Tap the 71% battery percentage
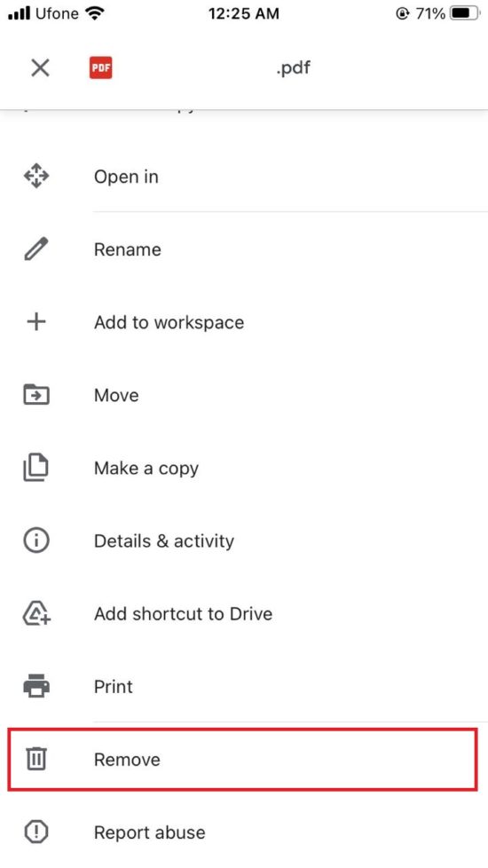488x868 pixels. click(x=430, y=14)
